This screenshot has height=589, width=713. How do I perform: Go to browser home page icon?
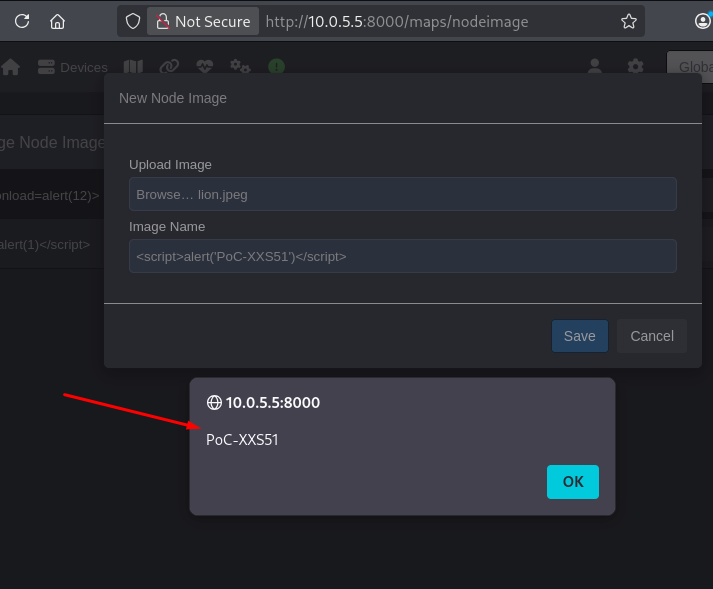pyautogui.click(x=57, y=21)
